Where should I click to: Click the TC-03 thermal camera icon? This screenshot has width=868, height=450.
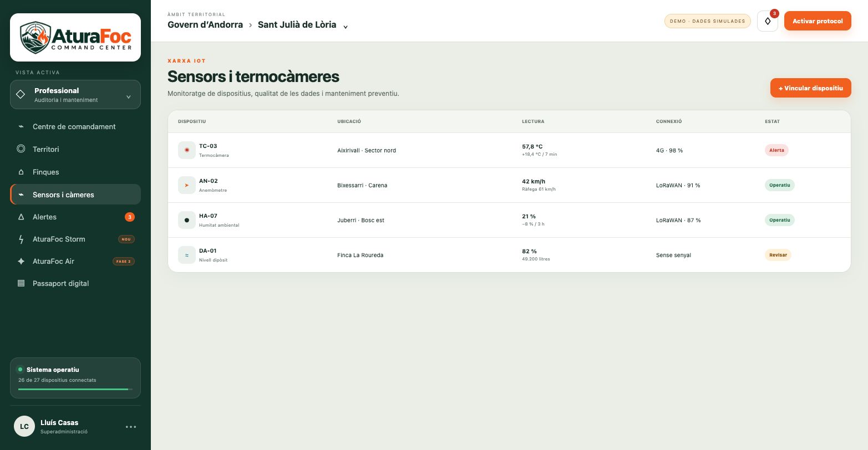(187, 150)
